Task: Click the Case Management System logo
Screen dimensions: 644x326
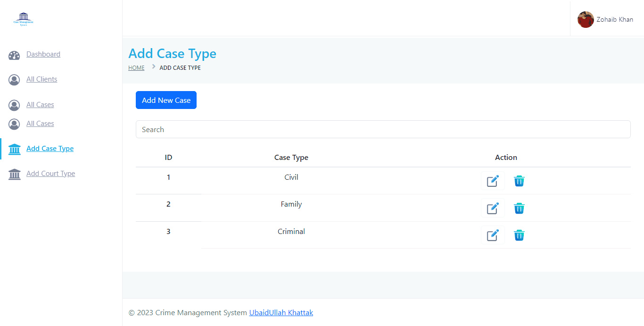Action: [24, 20]
